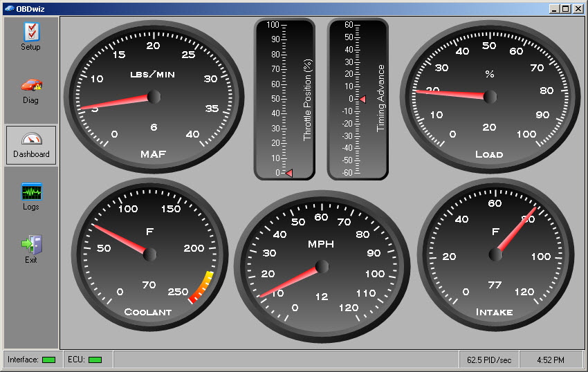Click the Timing Advance vertical bar gauge
588x372 pixels.
click(x=358, y=99)
